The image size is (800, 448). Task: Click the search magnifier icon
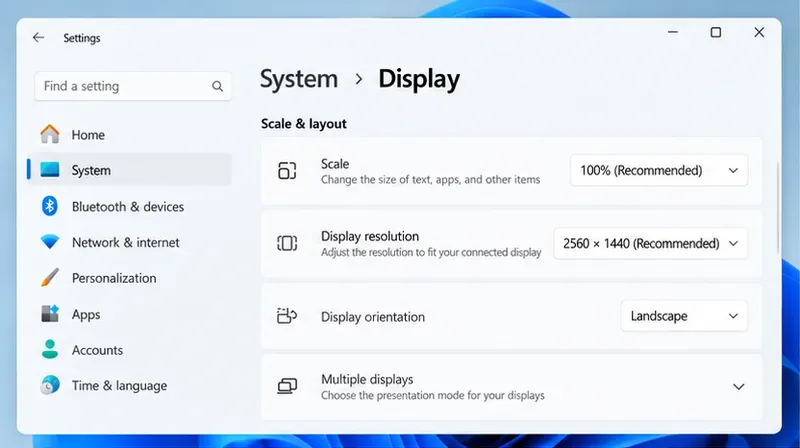pos(217,86)
